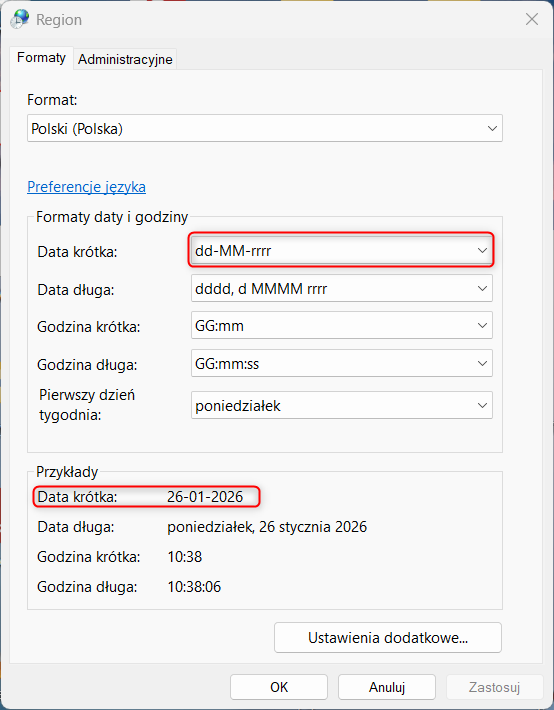Click the example short time 10:38
The width and height of the screenshot is (554, 710).
[185, 556]
